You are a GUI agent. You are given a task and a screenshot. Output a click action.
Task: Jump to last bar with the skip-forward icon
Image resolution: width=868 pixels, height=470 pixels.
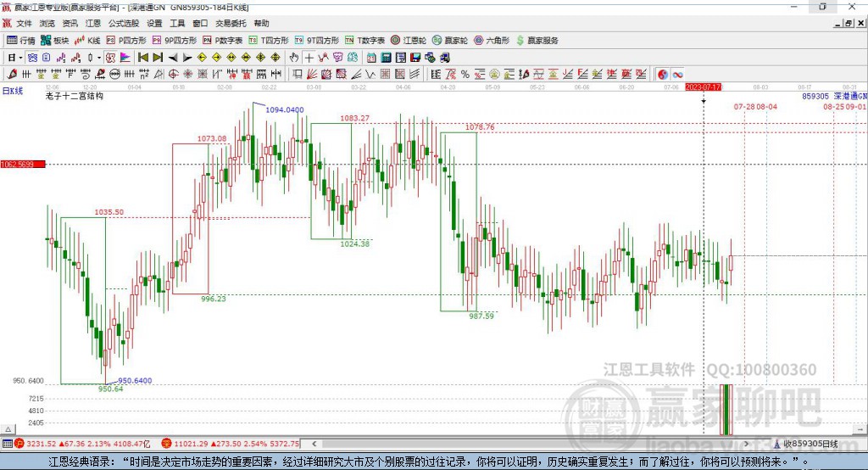(x=158, y=58)
